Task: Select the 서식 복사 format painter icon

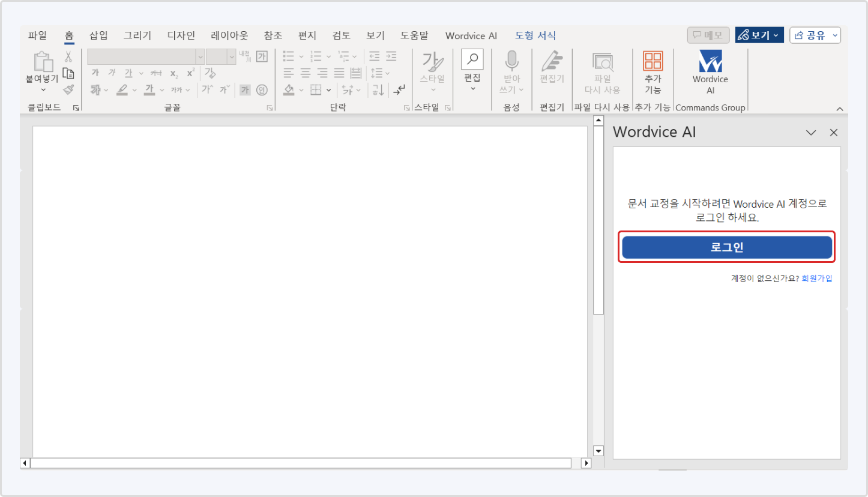Action: click(69, 89)
